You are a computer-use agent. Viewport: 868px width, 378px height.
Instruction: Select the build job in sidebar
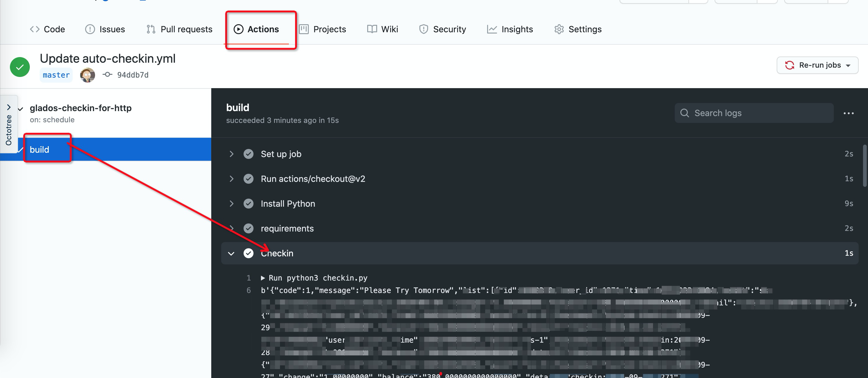[39, 150]
